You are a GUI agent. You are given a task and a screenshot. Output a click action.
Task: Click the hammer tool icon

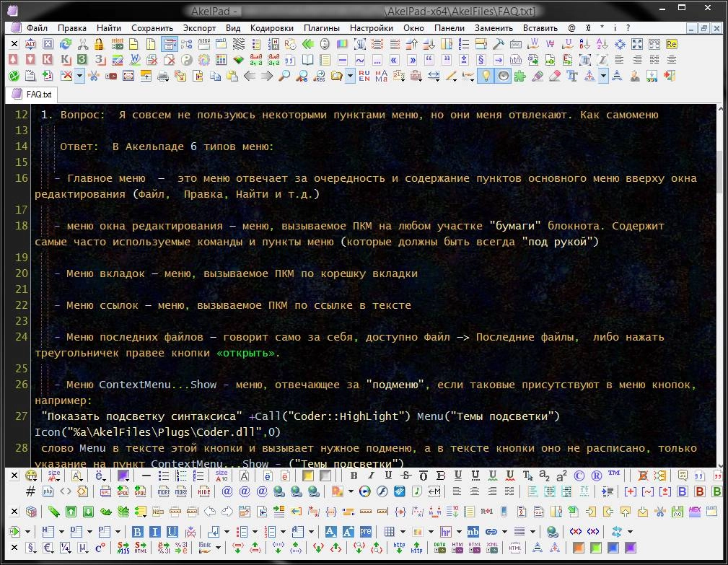click(498, 44)
